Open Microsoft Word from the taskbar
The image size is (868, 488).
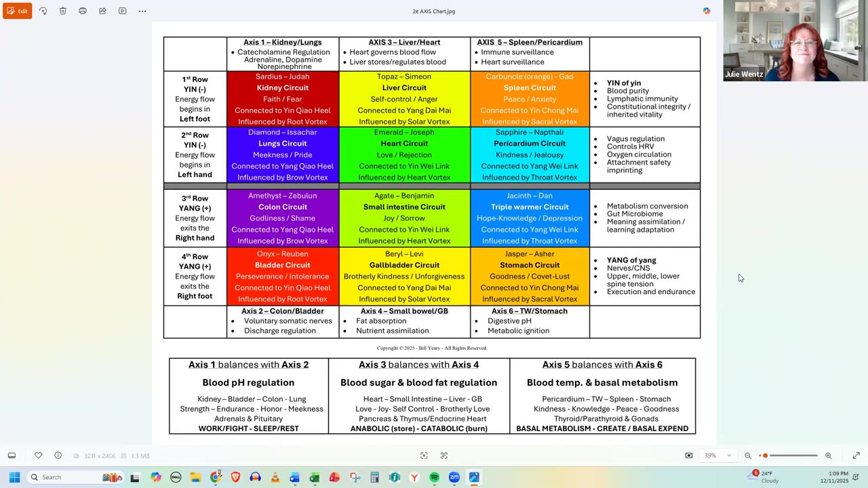294,477
